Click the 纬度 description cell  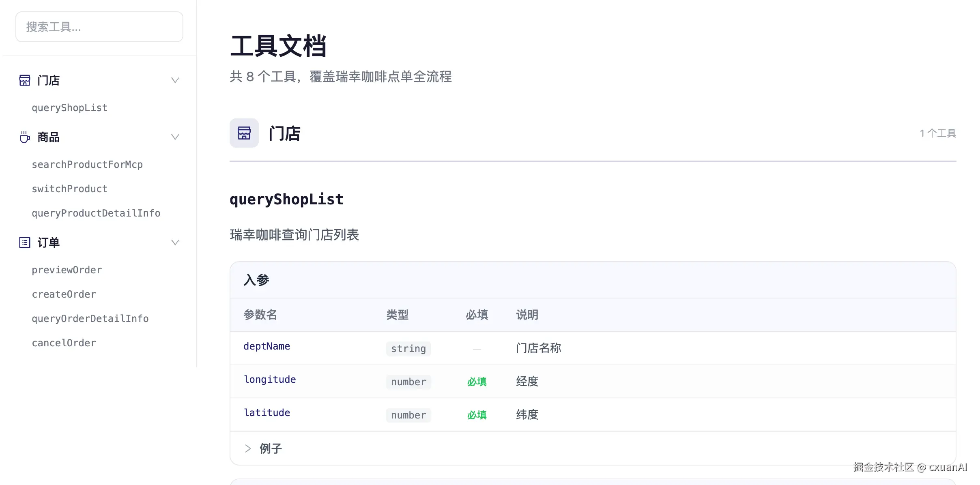(527, 414)
